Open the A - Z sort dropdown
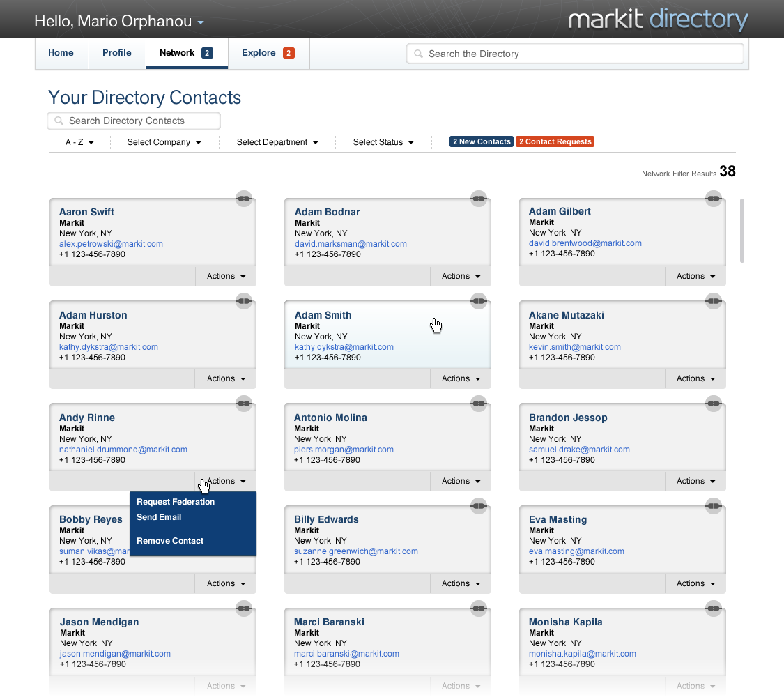This screenshot has width=784, height=697. (x=79, y=142)
